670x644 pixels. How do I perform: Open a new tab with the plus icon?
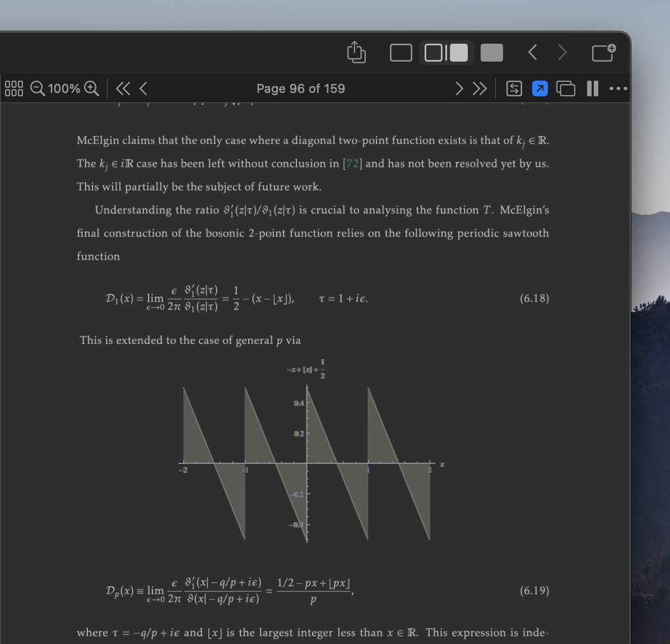click(x=604, y=53)
